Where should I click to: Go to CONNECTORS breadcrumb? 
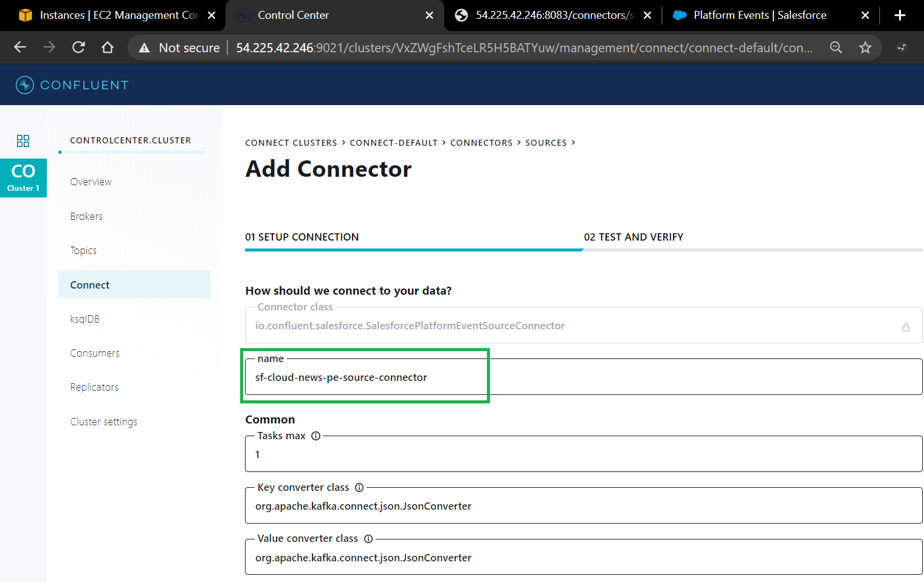coord(481,143)
